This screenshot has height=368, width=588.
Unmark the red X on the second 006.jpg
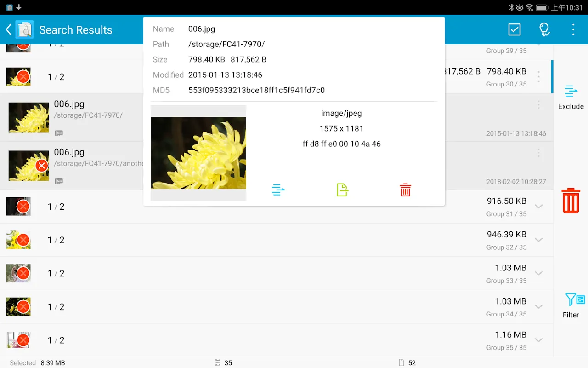pos(42,166)
